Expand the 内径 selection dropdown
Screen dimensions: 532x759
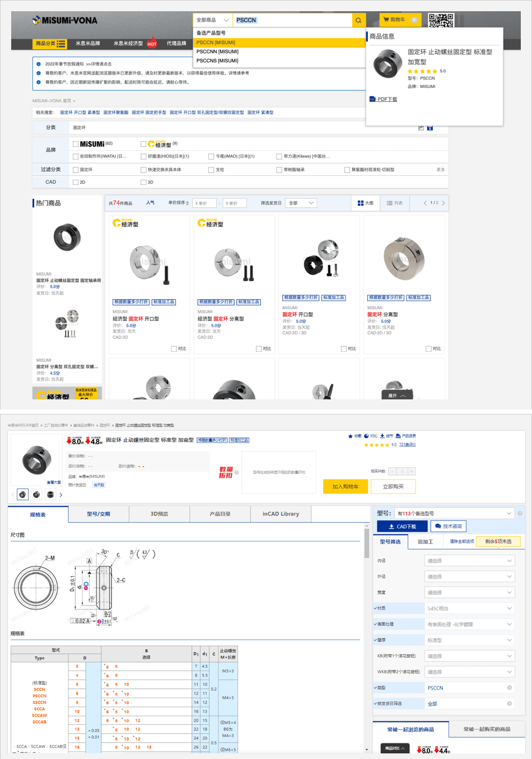click(x=469, y=561)
